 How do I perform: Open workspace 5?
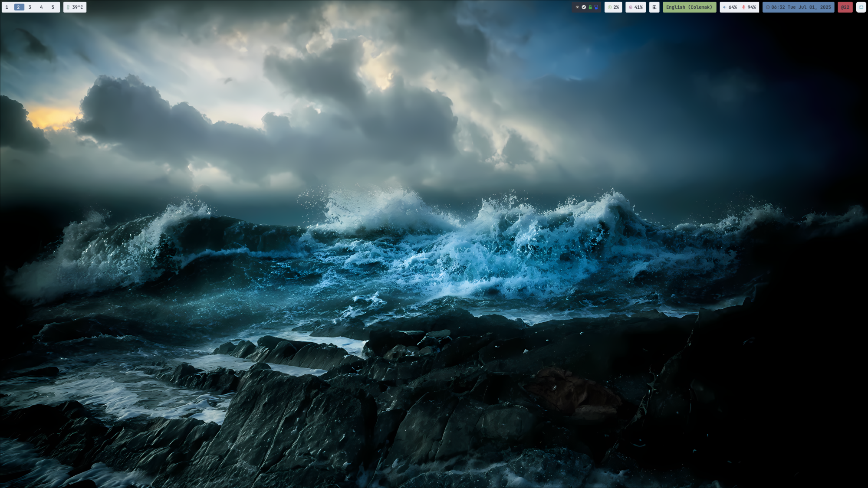point(53,7)
